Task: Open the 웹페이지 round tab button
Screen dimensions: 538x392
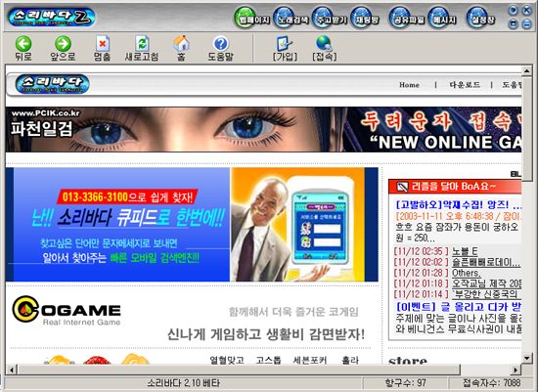Action: tap(252, 18)
